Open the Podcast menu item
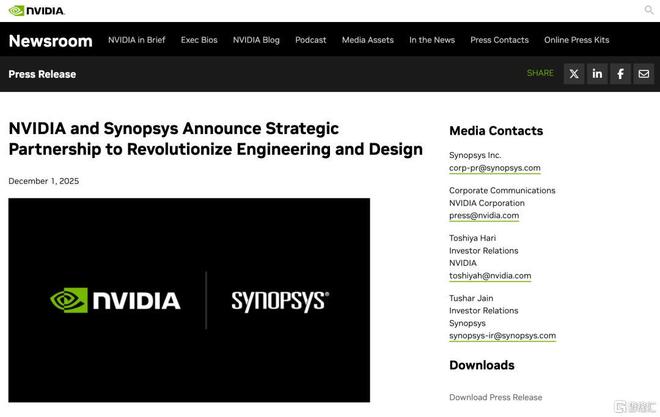Image resolution: width=660 pixels, height=417 pixels. (x=311, y=40)
